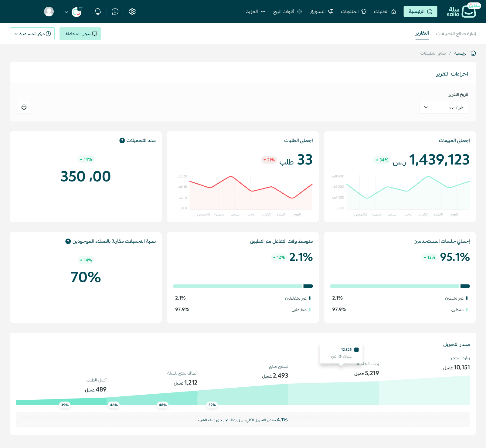
Task: Click the سجل المحادثة button
Action: pos(80,34)
